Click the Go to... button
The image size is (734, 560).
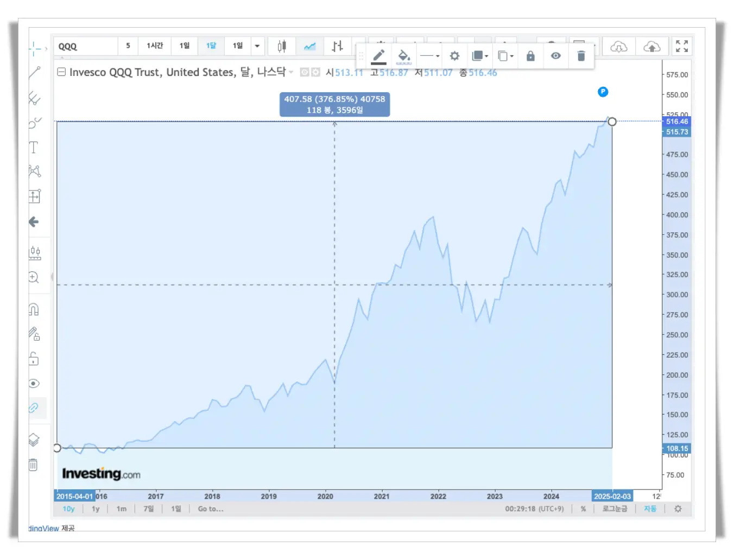click(211, 509)
